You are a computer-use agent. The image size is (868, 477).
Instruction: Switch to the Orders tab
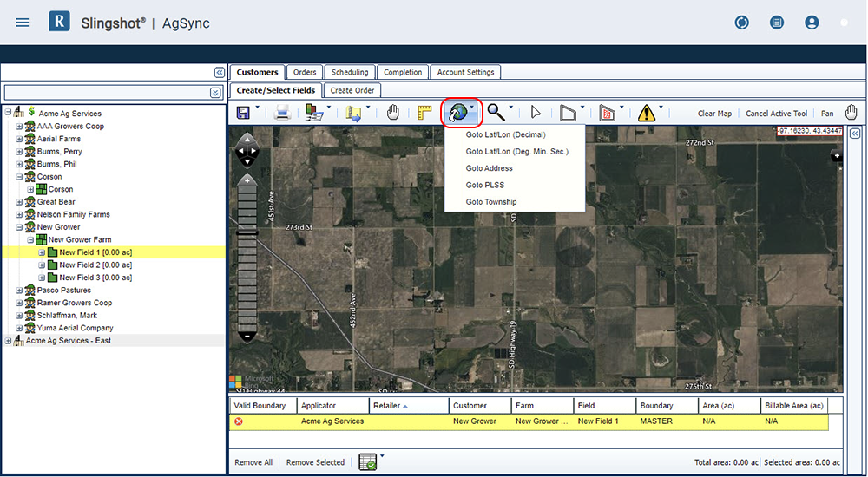point(305,73)
